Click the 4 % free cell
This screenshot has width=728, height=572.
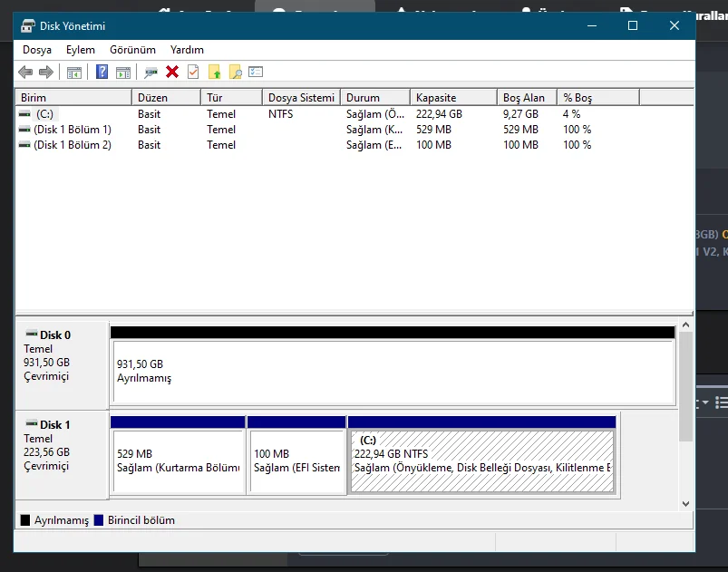point(571,113)
